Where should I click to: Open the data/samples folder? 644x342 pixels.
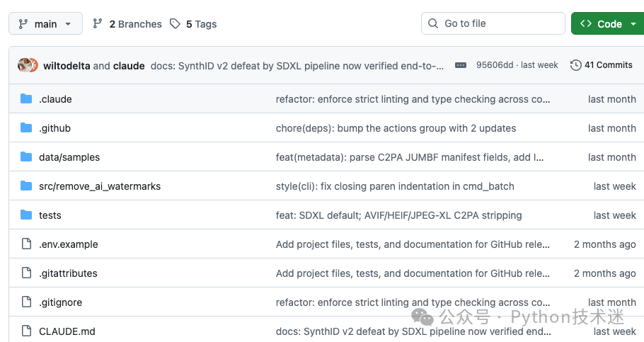69,157
